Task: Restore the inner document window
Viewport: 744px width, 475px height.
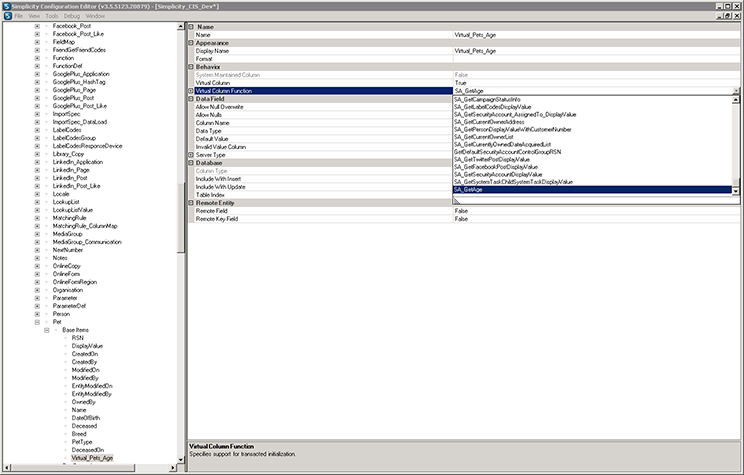Action: 727,16
